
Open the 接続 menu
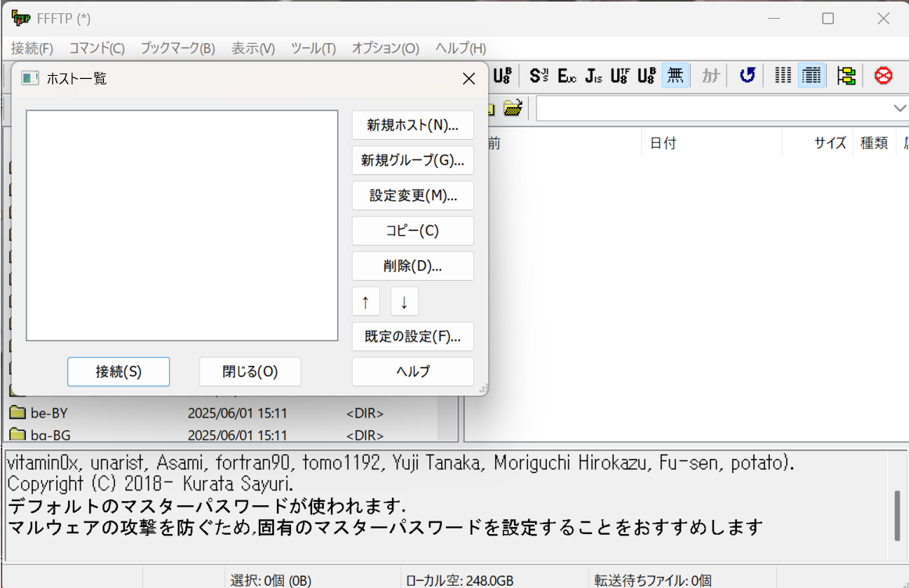(31, 48)
